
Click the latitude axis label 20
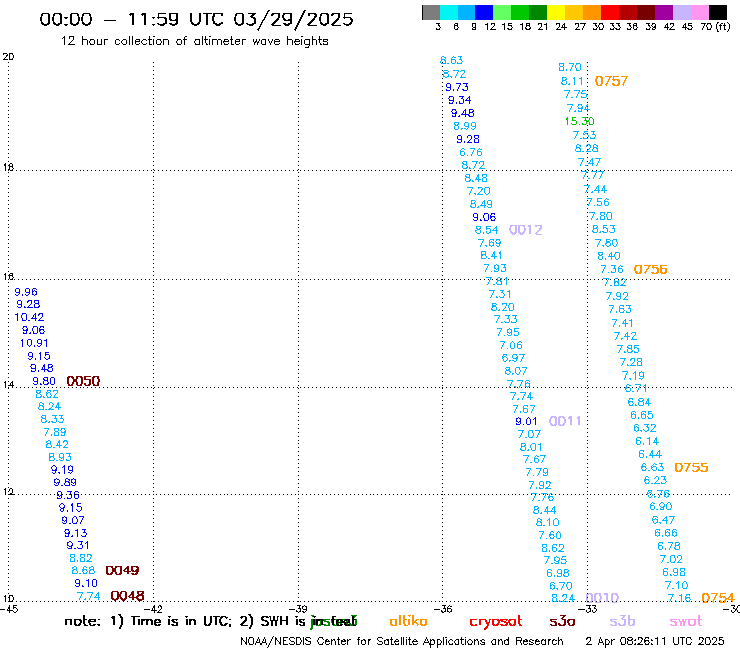[x=8, y=57]
